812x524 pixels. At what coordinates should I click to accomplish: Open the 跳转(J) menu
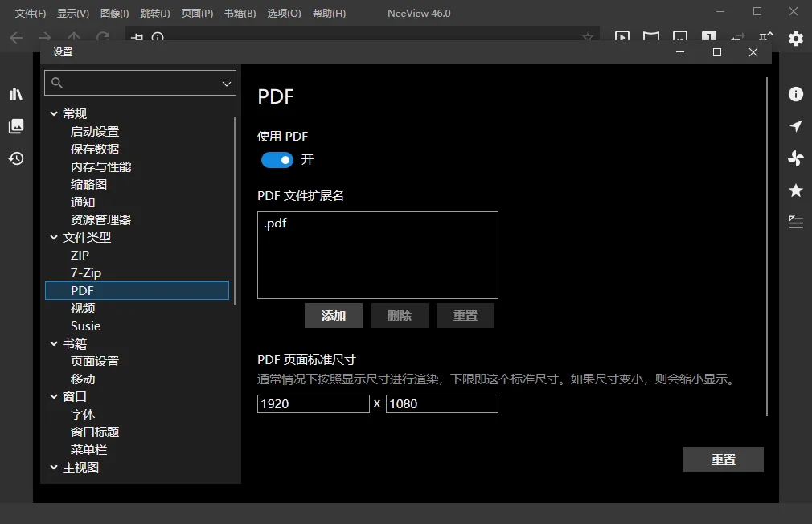point(155,14)
